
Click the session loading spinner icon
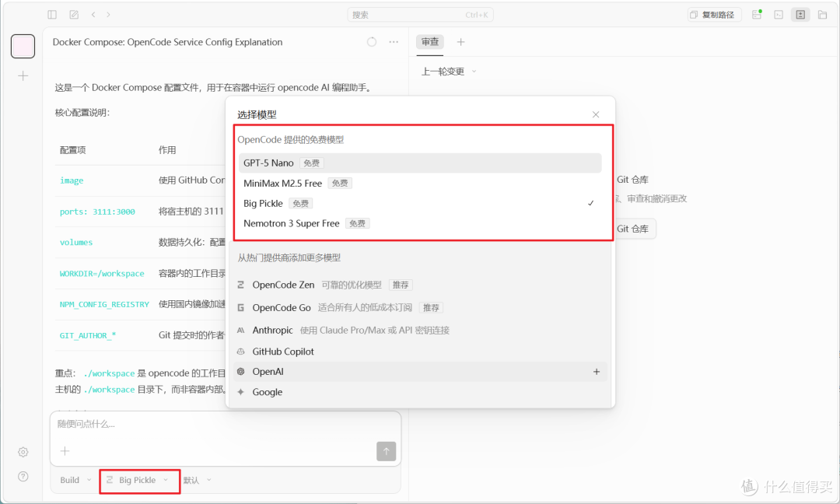(x=371, y=42)
